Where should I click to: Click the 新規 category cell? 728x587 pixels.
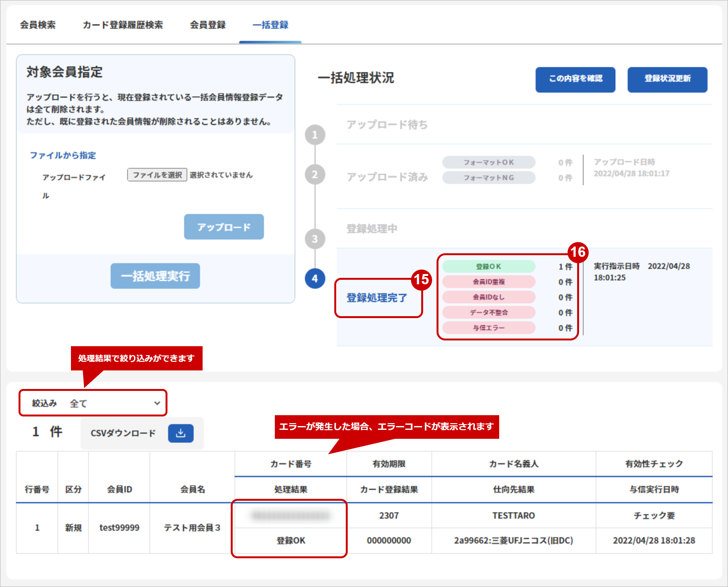[74, 528]
